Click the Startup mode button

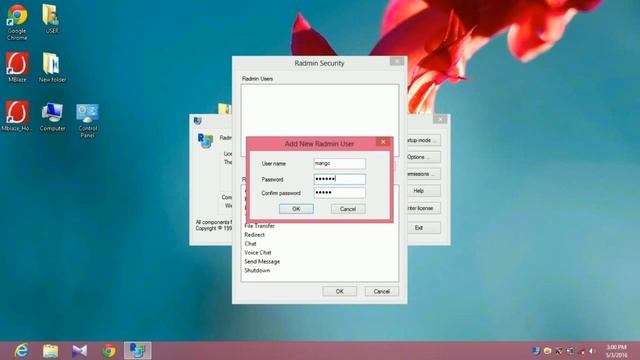coord(423,140)
